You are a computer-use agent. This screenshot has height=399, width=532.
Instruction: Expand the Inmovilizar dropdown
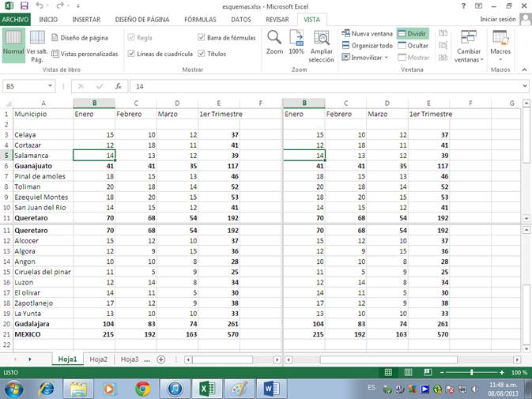tap(367, 58)
